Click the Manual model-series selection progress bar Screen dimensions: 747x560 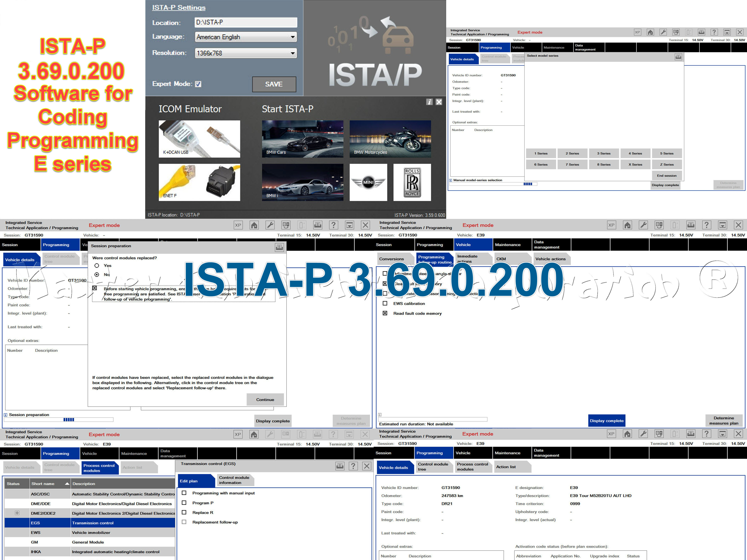point(493,184)
